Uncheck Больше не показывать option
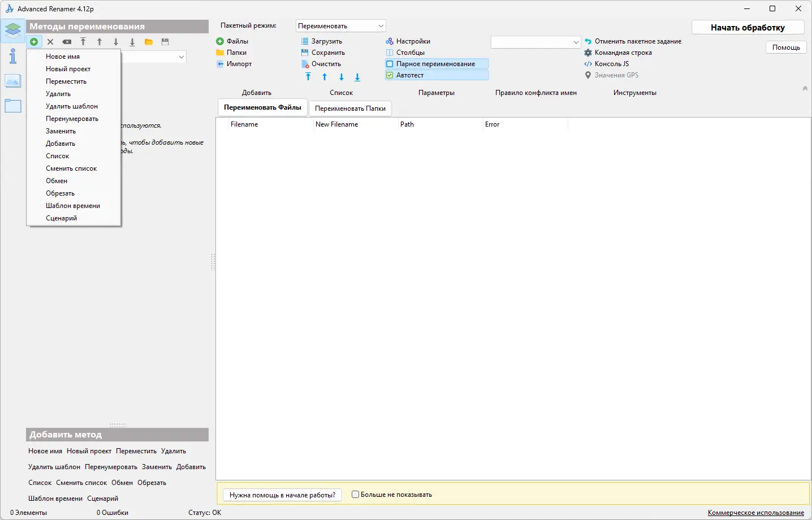812x520 pixels. click(355, 494)
